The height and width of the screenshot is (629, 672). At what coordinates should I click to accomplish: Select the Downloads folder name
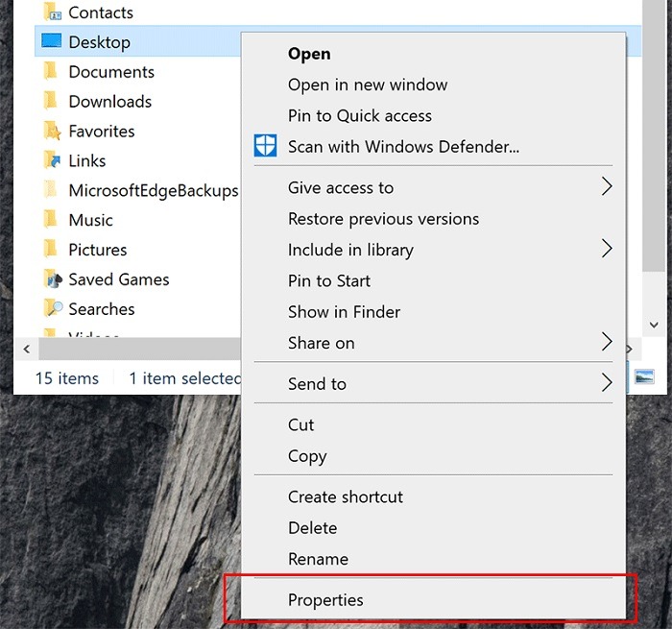[x=110, y=102]
